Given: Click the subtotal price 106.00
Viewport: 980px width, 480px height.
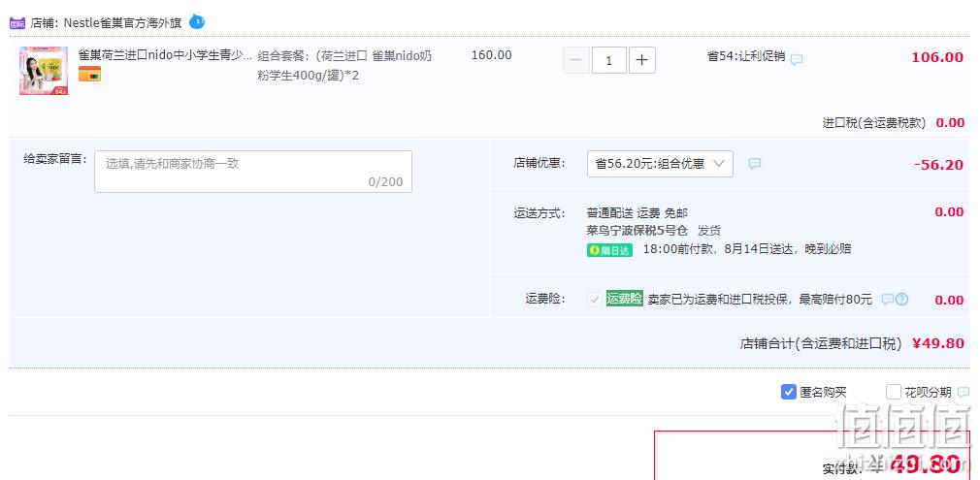Looking at the screenshot, I should coord(937,57).
